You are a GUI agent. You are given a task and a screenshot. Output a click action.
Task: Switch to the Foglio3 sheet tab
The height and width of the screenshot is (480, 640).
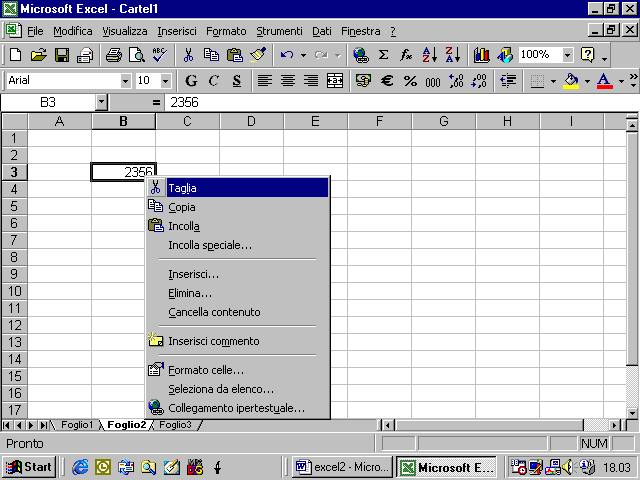click(175, 425)
